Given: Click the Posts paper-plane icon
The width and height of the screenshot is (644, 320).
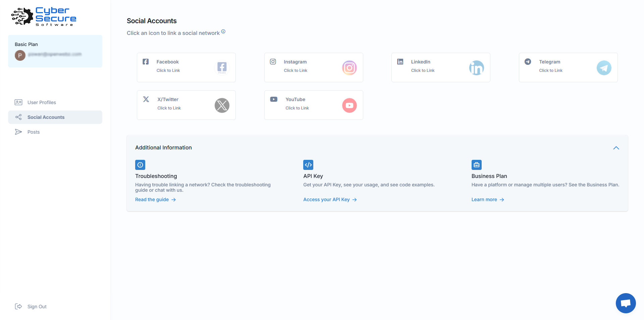Looking at the screenshot, I should (18, 132).
